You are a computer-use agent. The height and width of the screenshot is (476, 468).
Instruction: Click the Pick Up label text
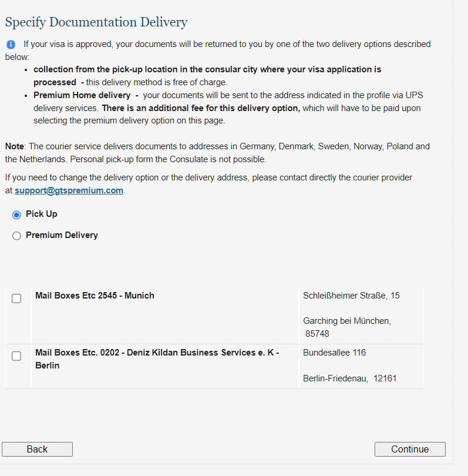tap(42, 214)
